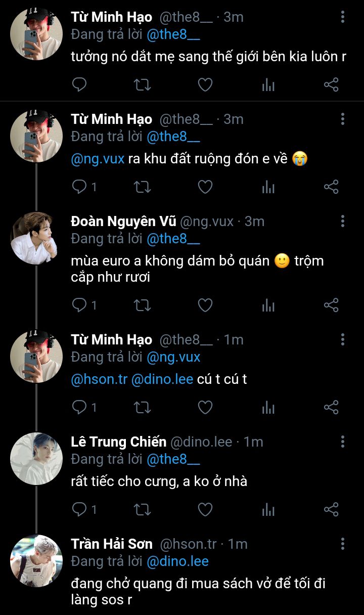Viewport: 364px width, 615px height.
Task: Tap the @dino.lee mention in tweet text
Action: click(x=162, y=379)
